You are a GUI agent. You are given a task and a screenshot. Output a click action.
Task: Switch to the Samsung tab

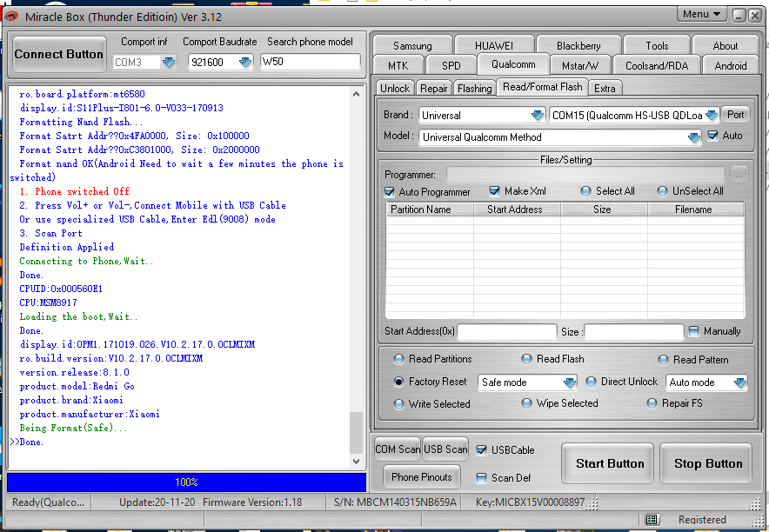point(412,45)
